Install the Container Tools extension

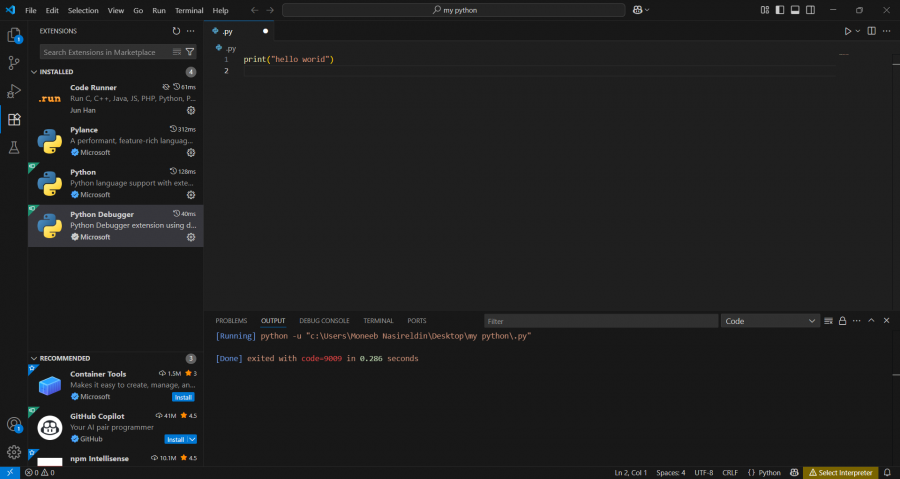pyautogui.click(x=183, y=397)
